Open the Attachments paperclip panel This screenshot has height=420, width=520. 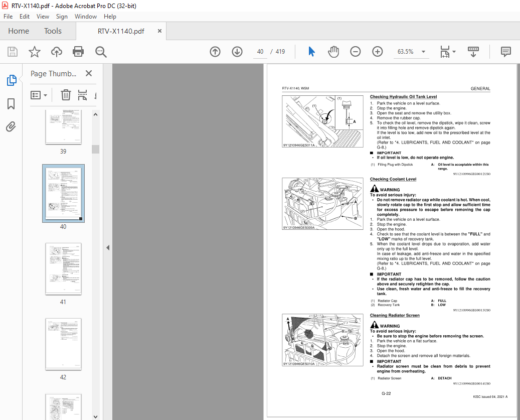point(11,126)
